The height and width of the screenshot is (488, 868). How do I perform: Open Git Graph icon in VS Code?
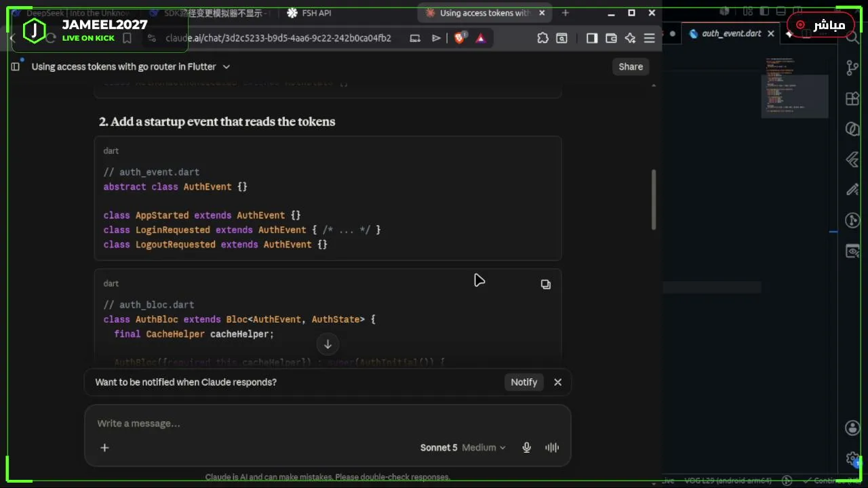tap(852, 220)
